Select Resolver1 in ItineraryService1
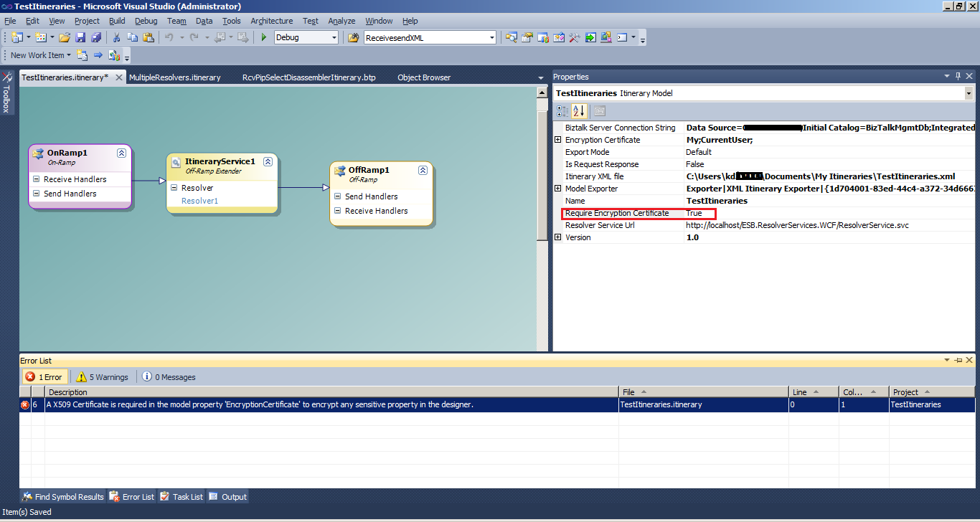 pos(199,201)
